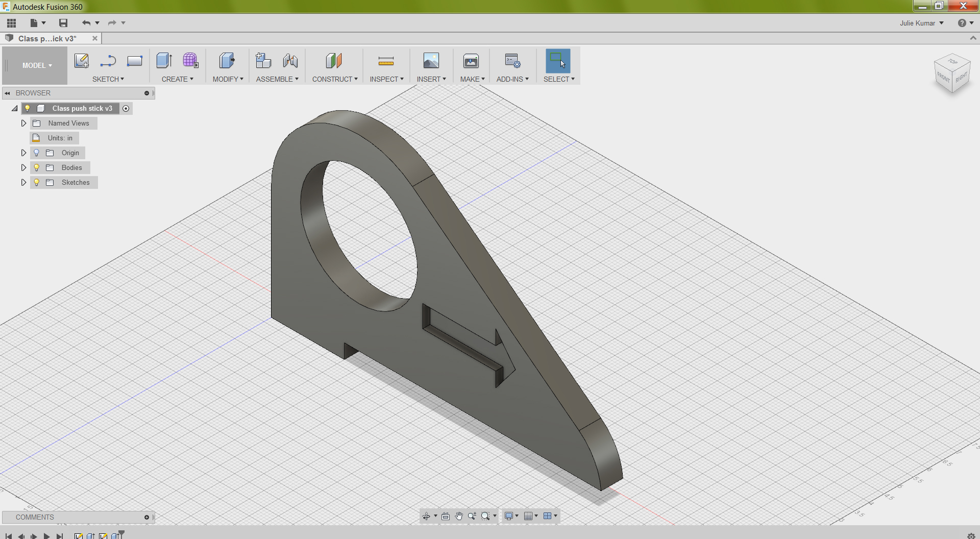Activate the Select tool icon
Image resolution: width=980 pixels, height=539 pixels.
click(x=558, y=61)
